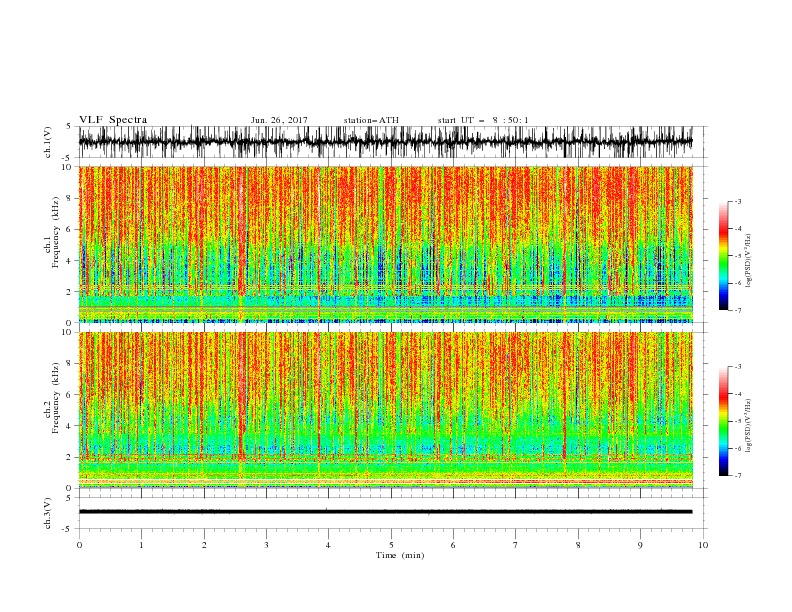Click the ch.1 spectrogram plot

[386, 244]
